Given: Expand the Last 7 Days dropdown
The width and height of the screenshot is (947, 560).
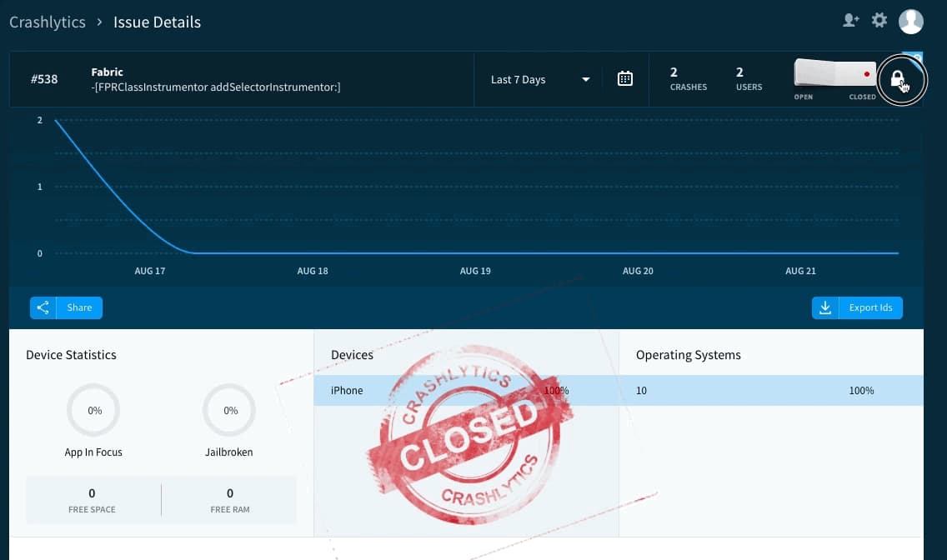Looking at the screenshot, I should (540, 80).
